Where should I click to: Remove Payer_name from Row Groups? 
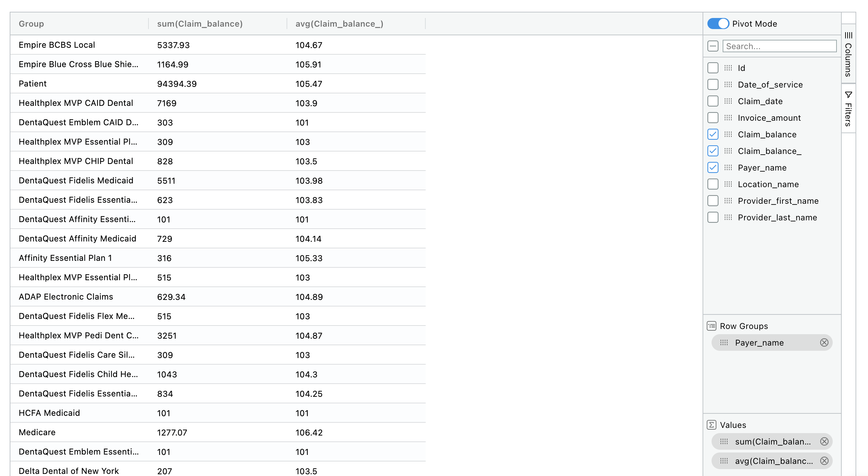pos(824,342)
